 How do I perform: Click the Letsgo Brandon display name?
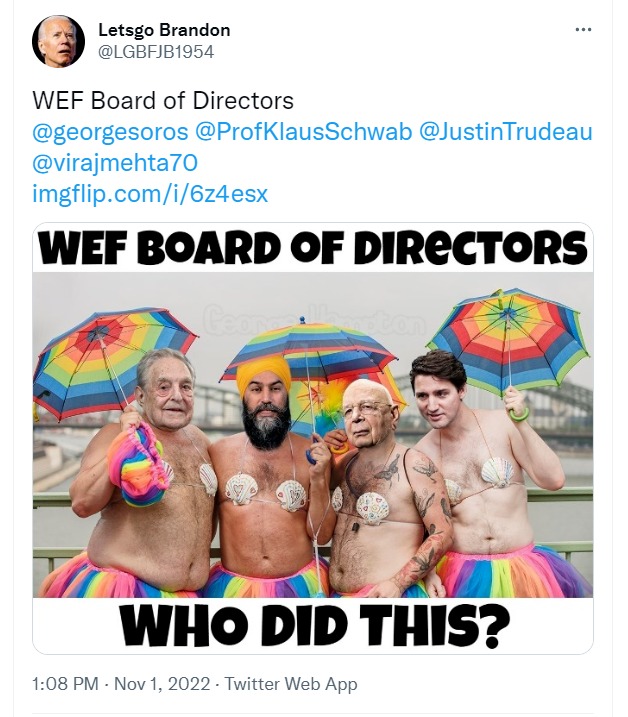[x=163, y=30]
